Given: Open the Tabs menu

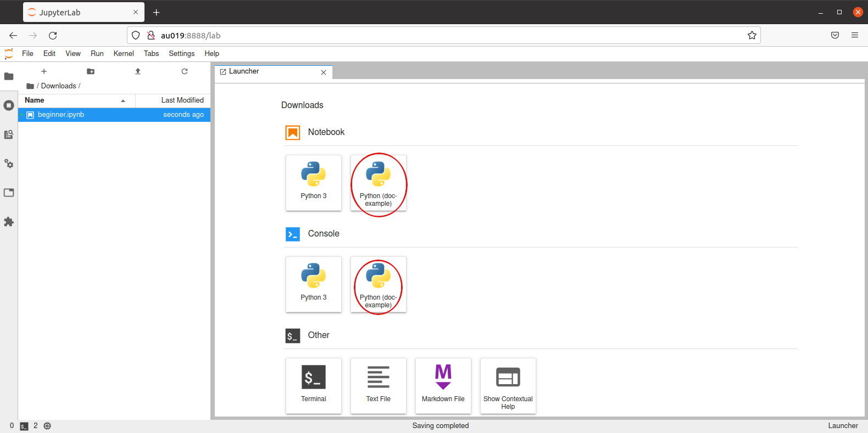Looking at the screenshot, I should (x=152, y=54).
